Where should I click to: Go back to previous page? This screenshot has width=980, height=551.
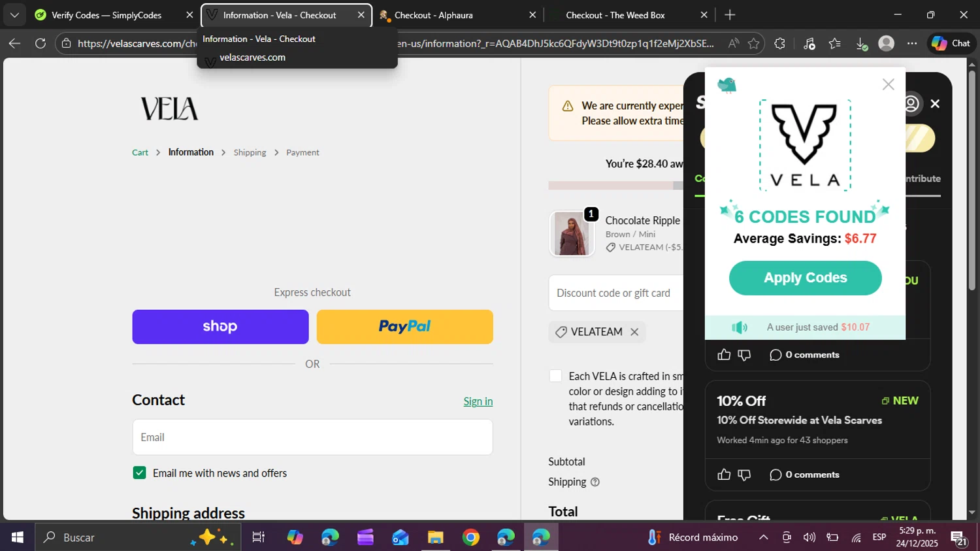(14, 44)
